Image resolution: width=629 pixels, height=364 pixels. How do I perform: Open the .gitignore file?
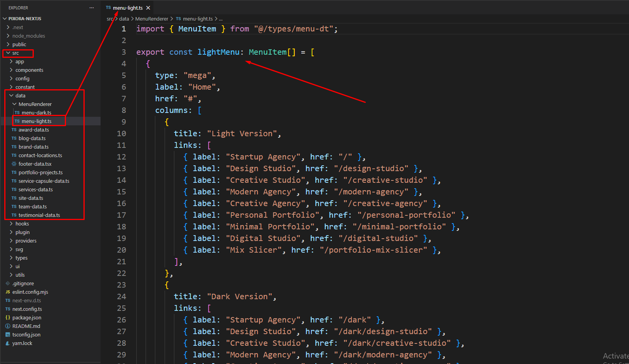(23, 283)
